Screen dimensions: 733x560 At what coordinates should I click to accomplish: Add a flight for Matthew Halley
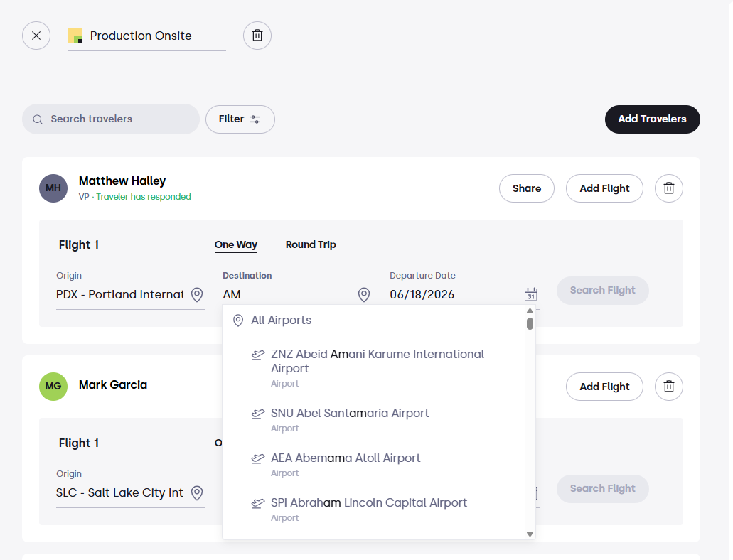pos(604,188)
